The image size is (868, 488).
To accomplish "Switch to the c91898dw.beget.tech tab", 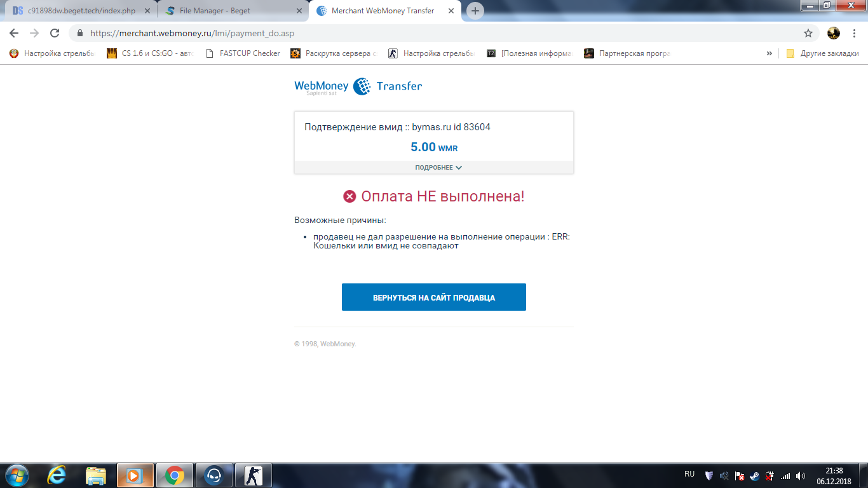I will [x=81, y=11].
